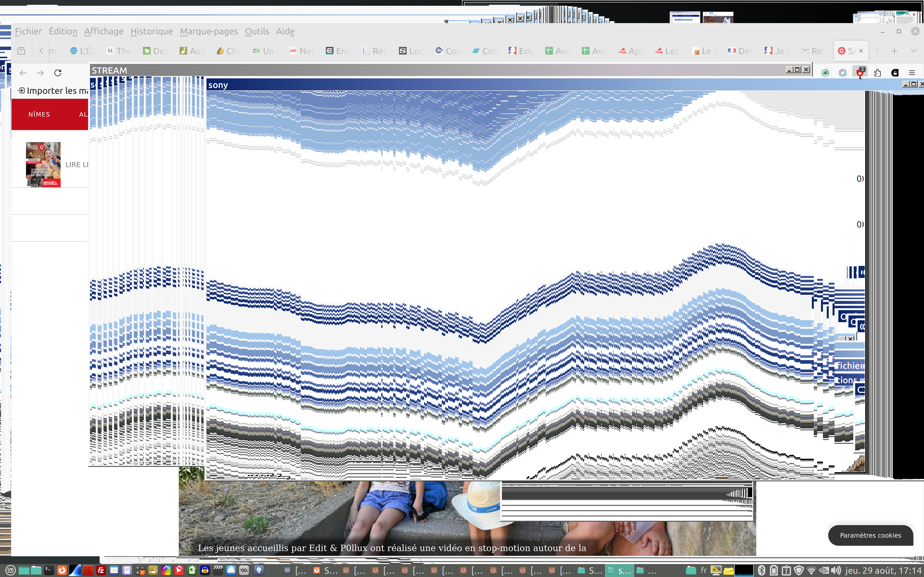The height and width of the screenshot is (577, 924).
Task: Reload the current page
Action: 58,73
